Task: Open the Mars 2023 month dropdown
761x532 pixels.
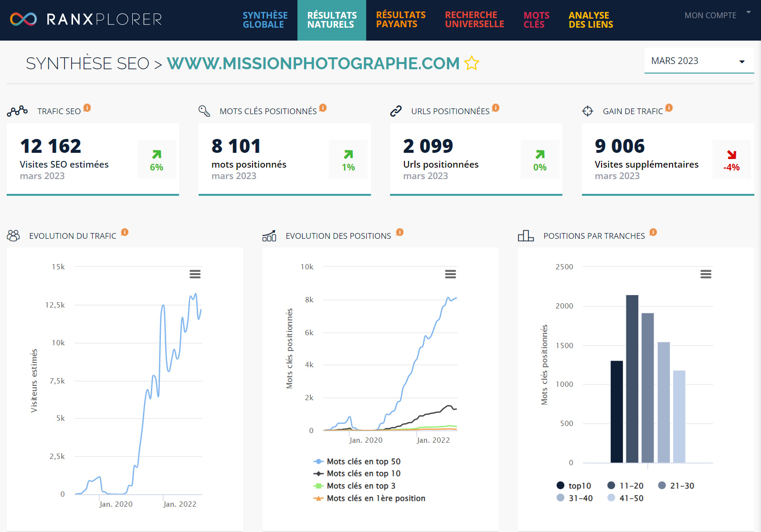Action: click(x=699, y=61)
